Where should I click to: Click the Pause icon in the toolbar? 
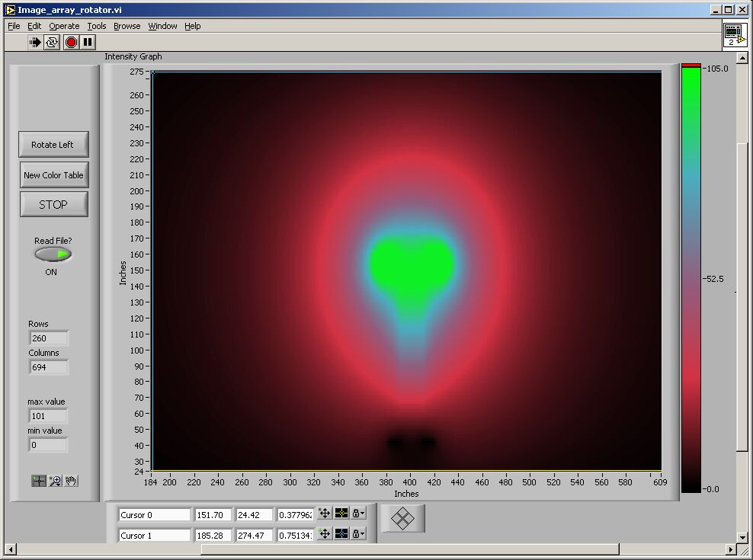88,43
